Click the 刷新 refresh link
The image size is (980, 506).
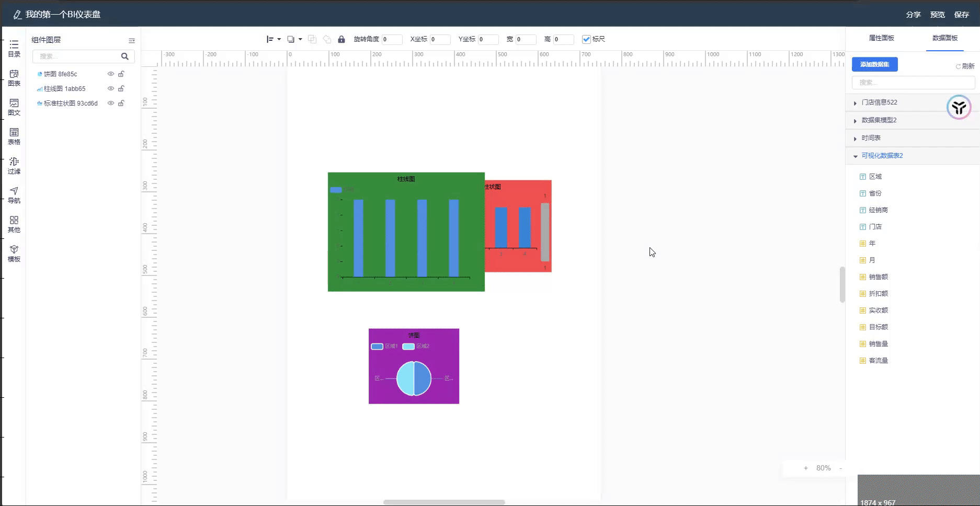click(965, 66)
